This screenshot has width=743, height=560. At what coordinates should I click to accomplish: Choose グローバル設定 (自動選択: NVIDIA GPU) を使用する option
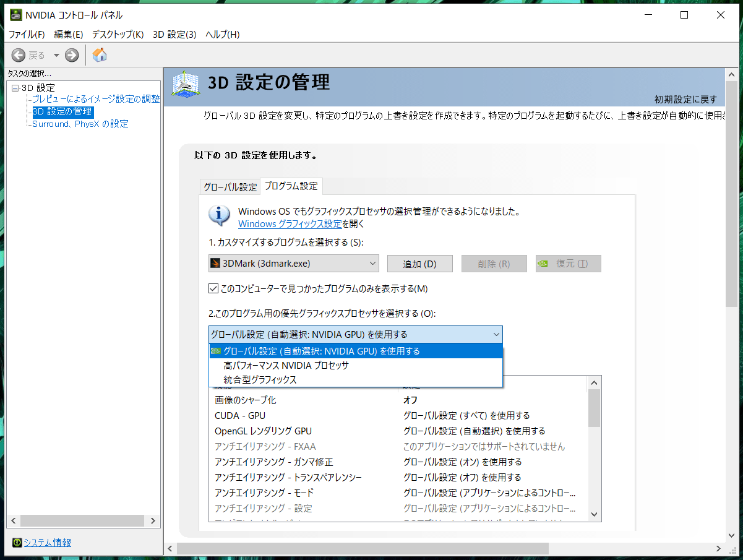356,351
